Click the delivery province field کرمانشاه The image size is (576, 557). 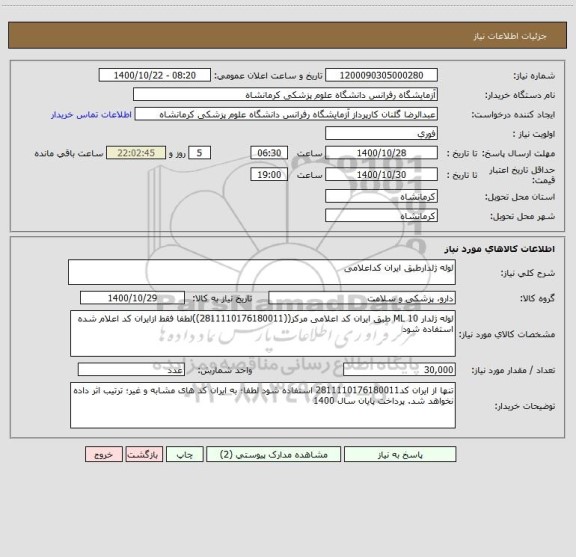point(381,196)
